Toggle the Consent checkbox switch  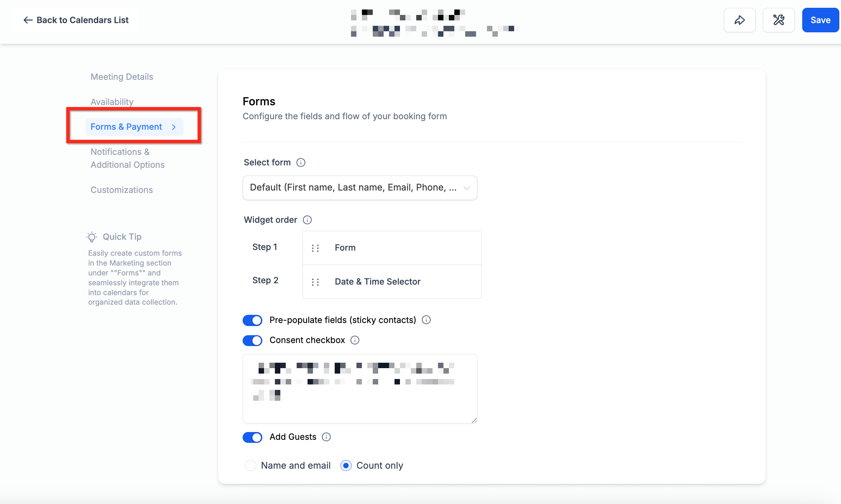click(252, 340)
